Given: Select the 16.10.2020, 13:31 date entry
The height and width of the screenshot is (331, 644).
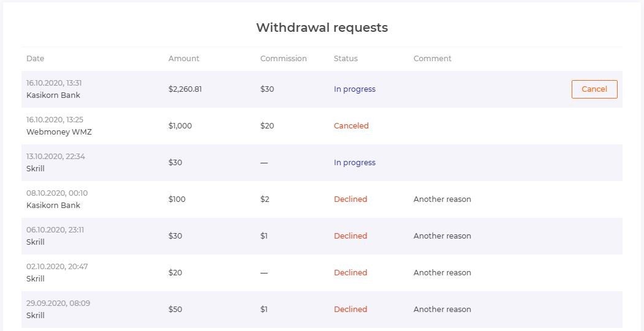Looking at the screenshot, I should [54, 83].
